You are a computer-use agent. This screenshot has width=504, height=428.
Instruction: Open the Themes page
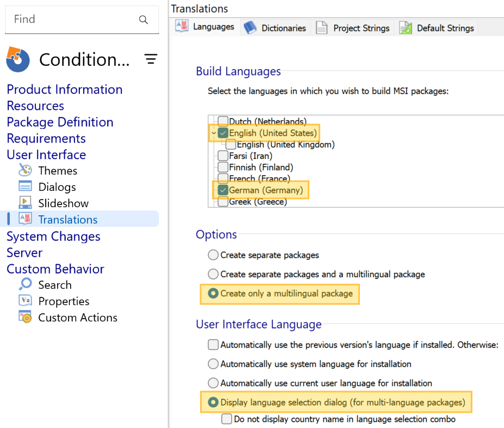click(x=58, y=170)
